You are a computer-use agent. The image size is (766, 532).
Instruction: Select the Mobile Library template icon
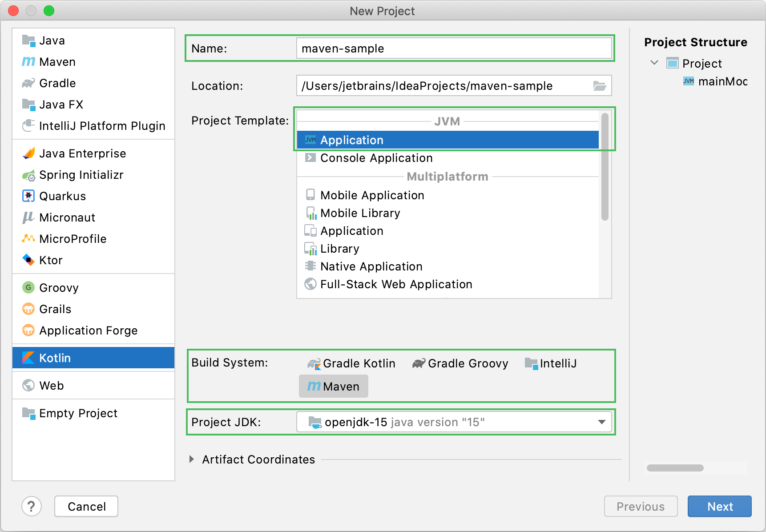pos(311,213)
